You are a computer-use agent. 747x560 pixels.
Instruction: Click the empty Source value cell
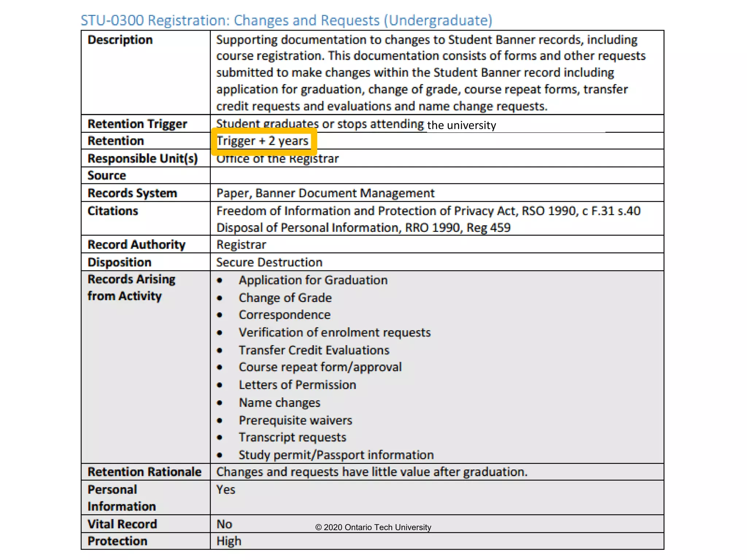tap(436, 176)
